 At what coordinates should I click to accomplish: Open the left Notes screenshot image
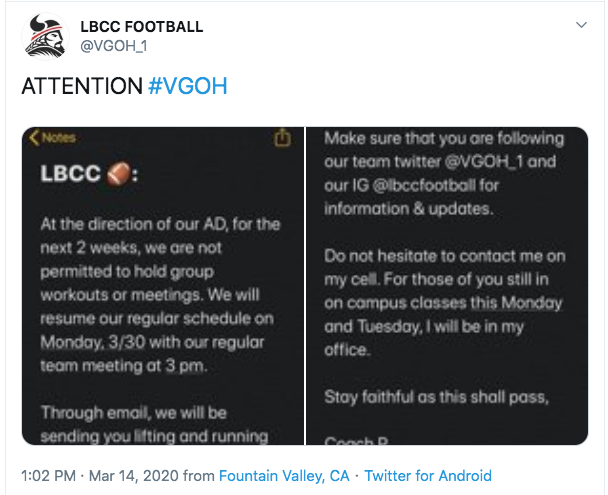tap(163, 286)
